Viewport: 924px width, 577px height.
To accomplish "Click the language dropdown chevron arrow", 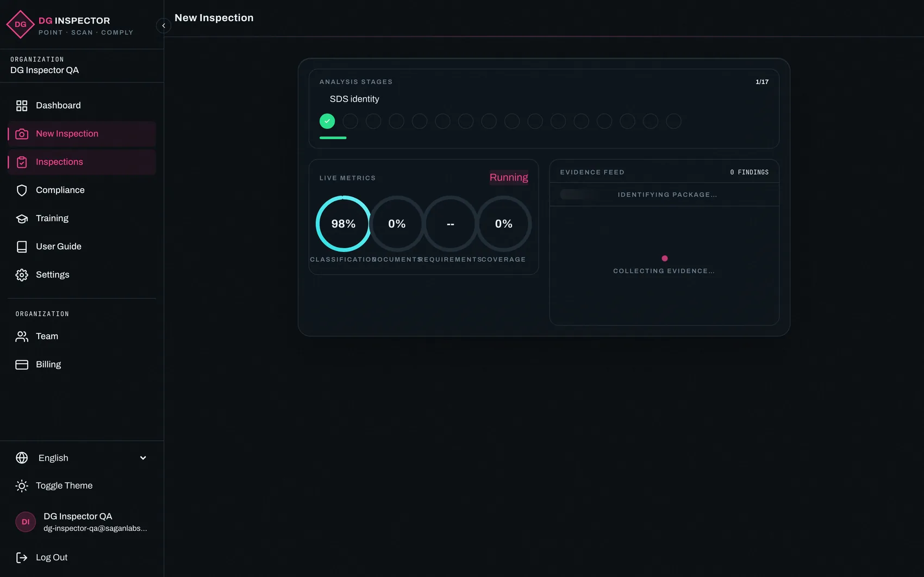I will click(143, 458).
